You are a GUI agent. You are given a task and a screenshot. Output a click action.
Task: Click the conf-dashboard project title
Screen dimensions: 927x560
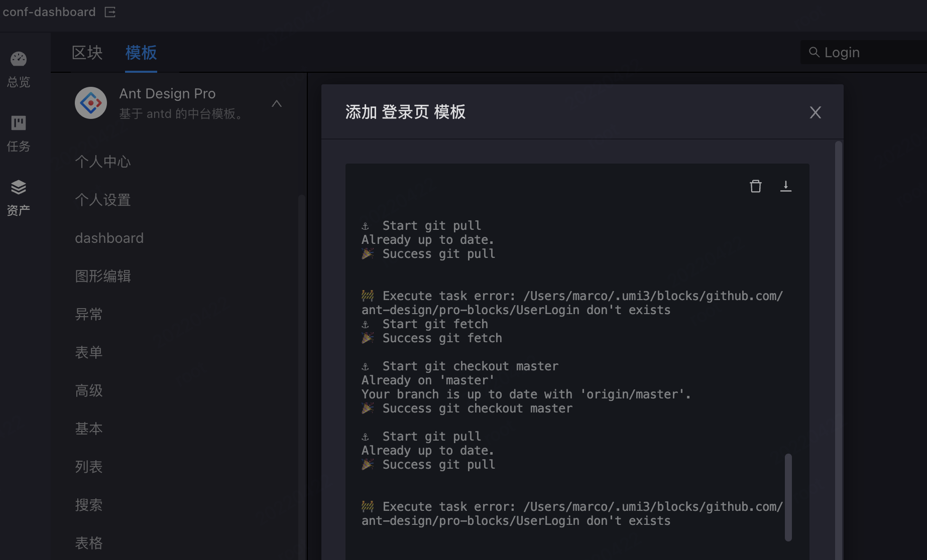pos(49,12)
